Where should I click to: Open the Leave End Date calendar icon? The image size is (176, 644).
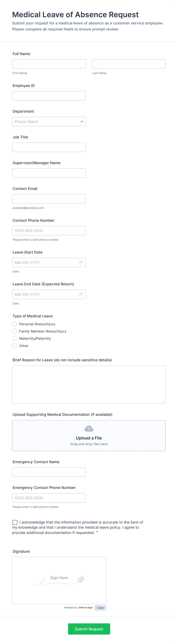pos(81,294)
